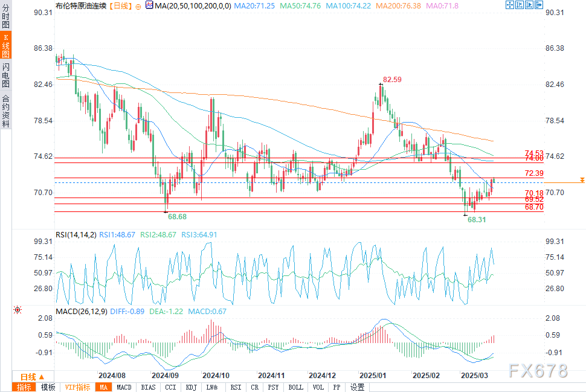Click the 68.68 low price marker
Screen dimensions: 586x392
coord(177,216)
